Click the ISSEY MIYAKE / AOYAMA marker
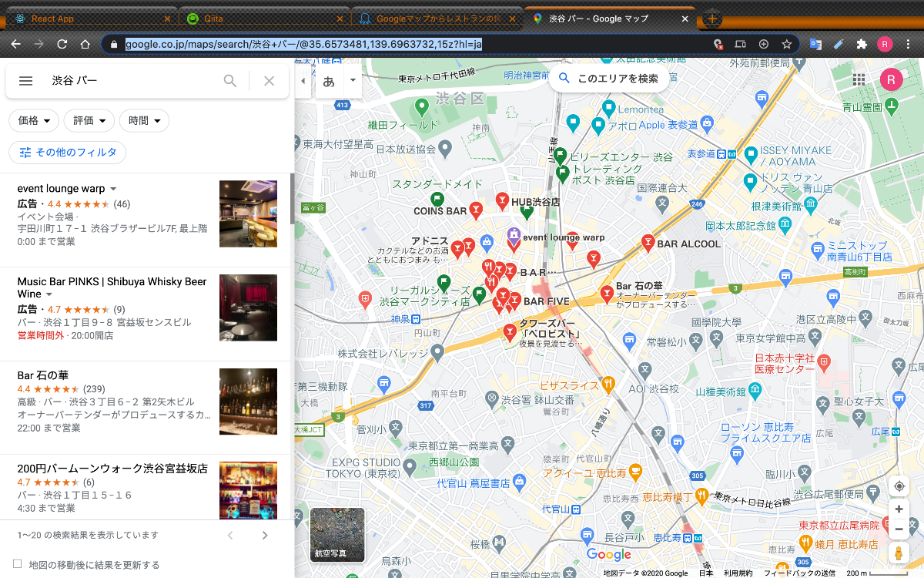The height and width of the screenshot is (578, 924). click(751, 155)
